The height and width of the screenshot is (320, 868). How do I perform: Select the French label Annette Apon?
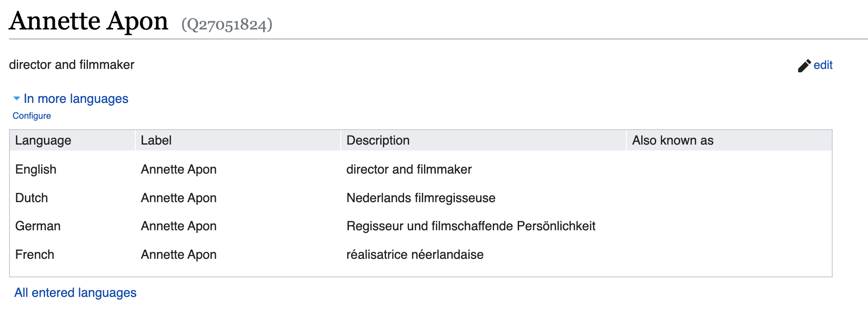coord(178,254)
